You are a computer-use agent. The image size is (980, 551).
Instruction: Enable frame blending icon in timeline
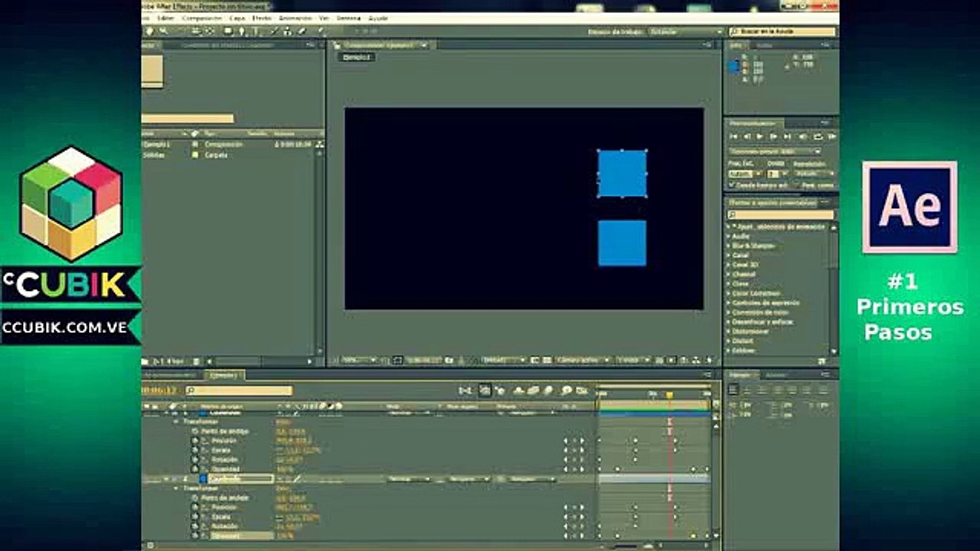click(x=533, y=390)
